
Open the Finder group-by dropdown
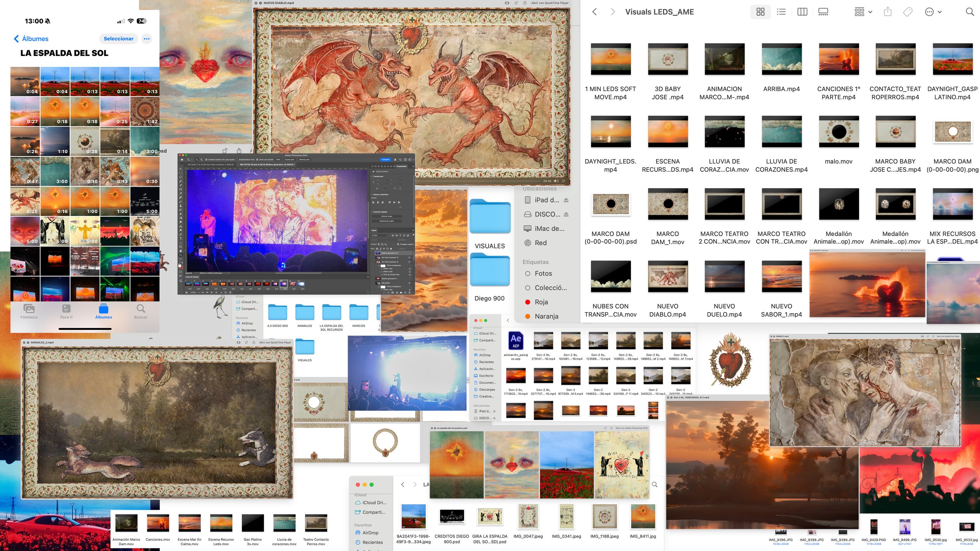pos(863,12)
